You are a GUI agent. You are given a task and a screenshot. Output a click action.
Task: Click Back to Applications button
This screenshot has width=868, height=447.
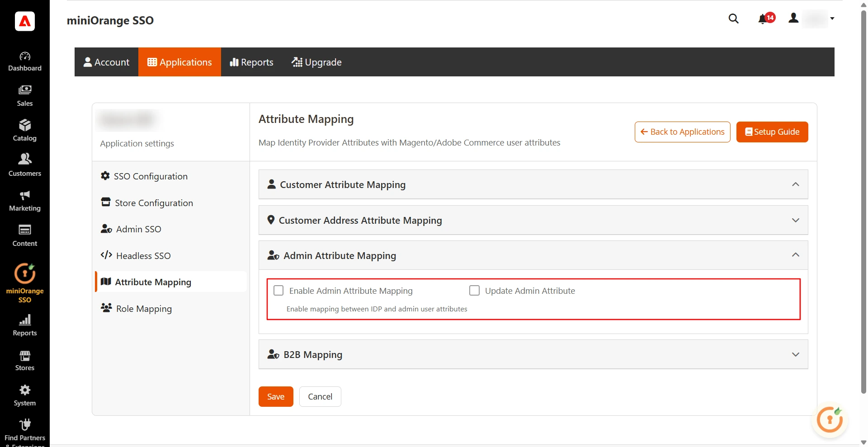[682, 132]
